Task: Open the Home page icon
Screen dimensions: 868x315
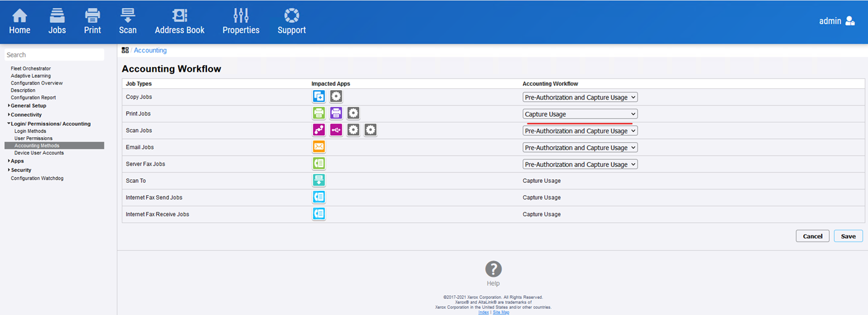Action: click(x=20, y=16)
